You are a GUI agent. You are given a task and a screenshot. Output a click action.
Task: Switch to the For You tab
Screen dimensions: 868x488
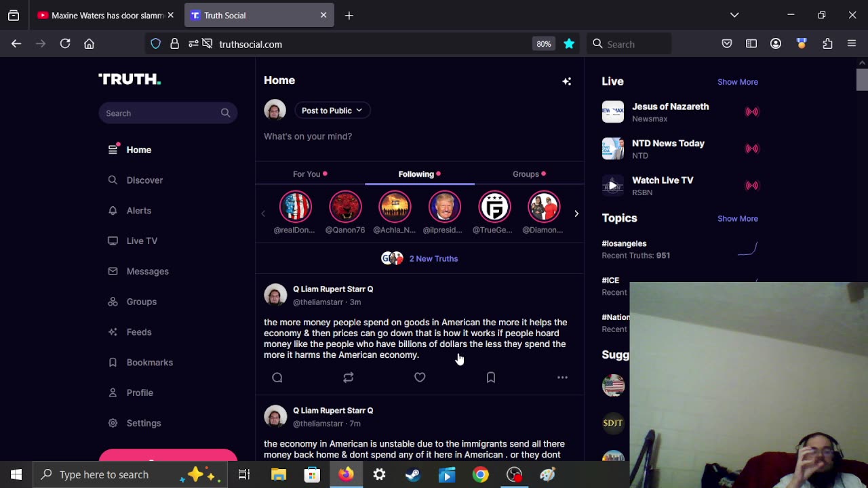310,174
